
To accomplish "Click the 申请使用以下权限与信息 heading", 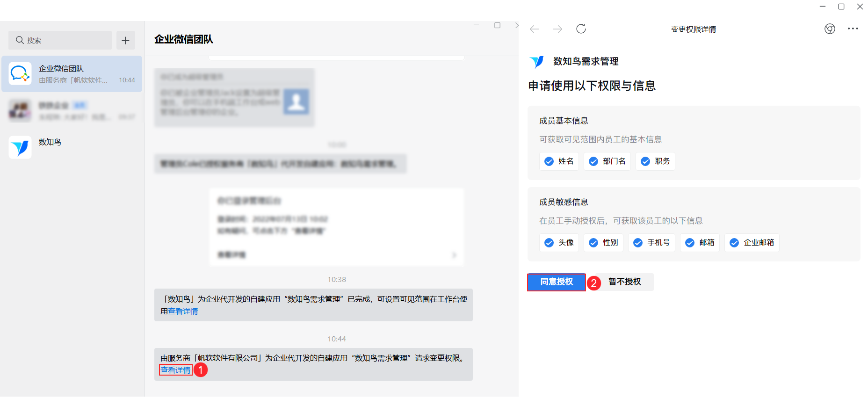I will (592, 86).
